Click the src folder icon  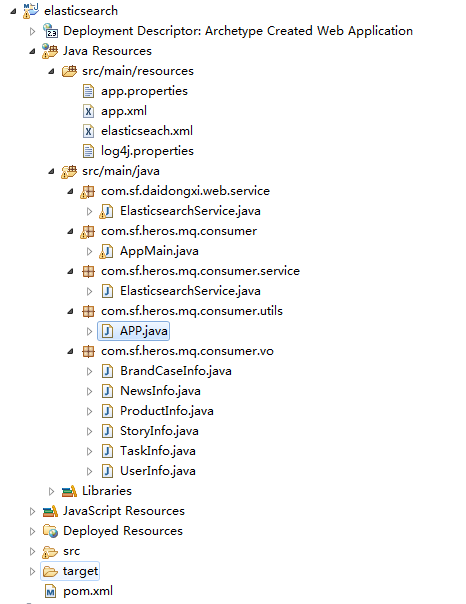50,552
